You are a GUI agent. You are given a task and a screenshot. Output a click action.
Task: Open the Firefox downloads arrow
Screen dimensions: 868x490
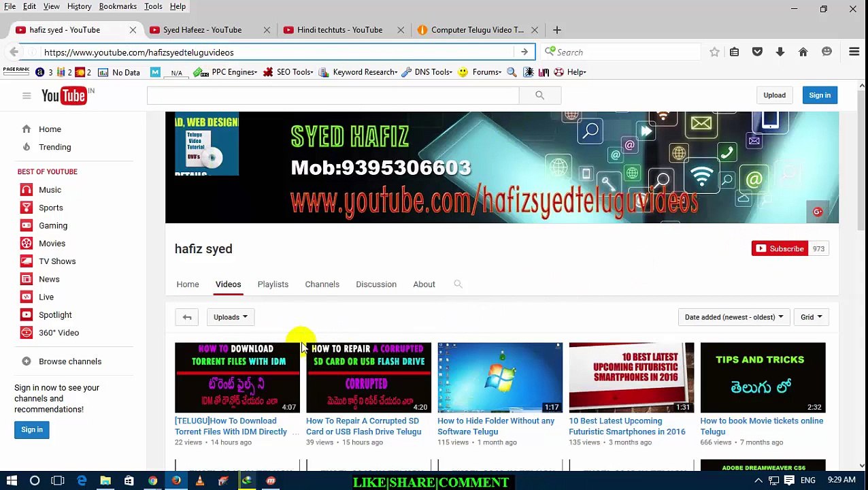coord(780,52)
